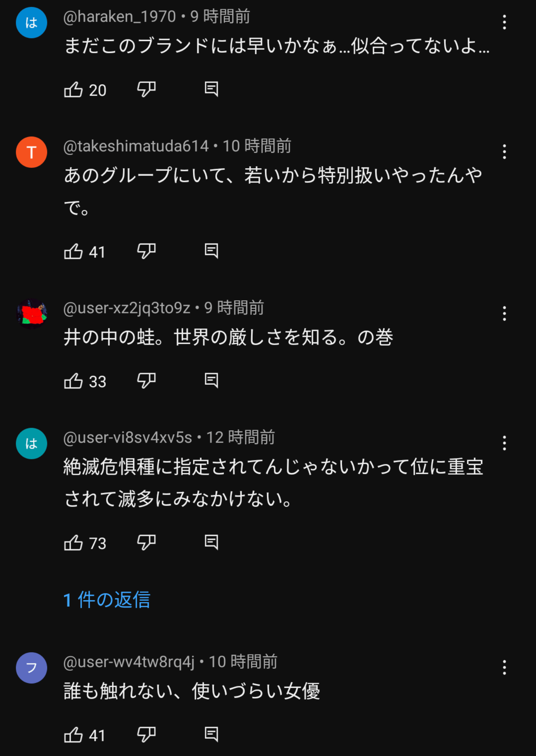
Task: Open the @user-wv4tw8rq4j channel link
Action: tap(129, 662)
